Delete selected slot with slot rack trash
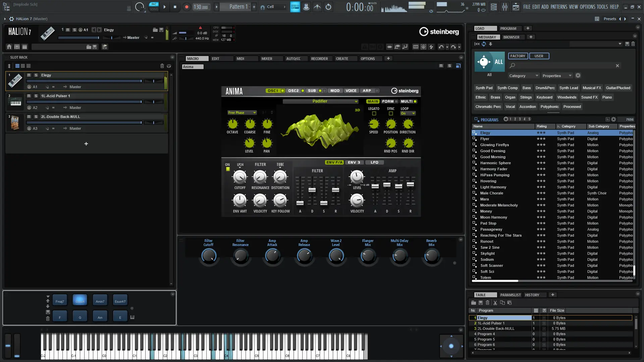Screen dimensions: 644x362 162,66
